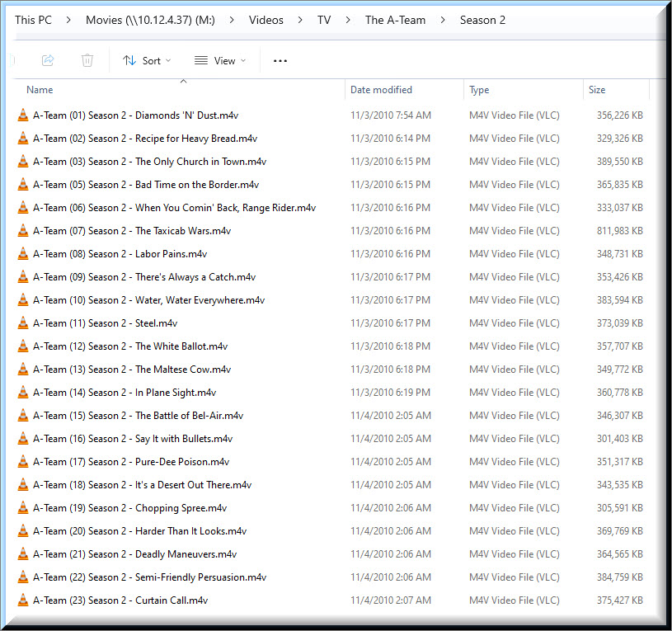Select file name 'Deadly Maneuvers.m4v'

(x=134, y=554)
